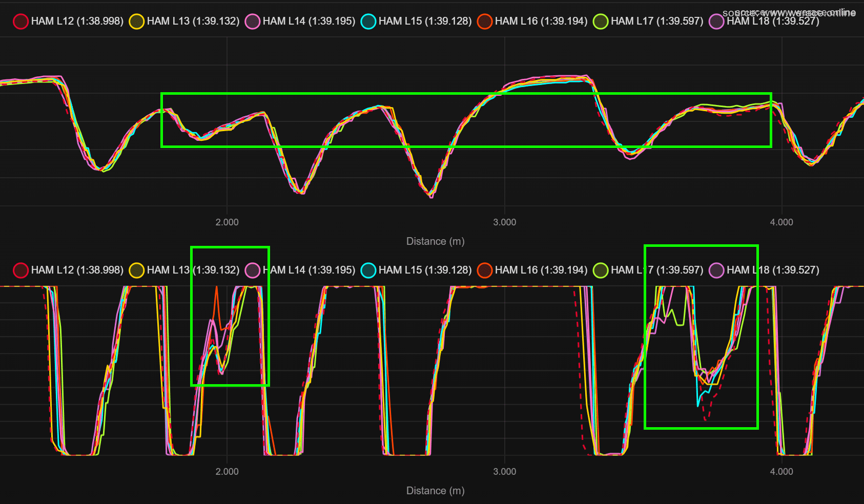The image size is (864, 504).
Task: Click HAM L12 circle icon in lower chart legend
Action: click(x=20, y=270)
